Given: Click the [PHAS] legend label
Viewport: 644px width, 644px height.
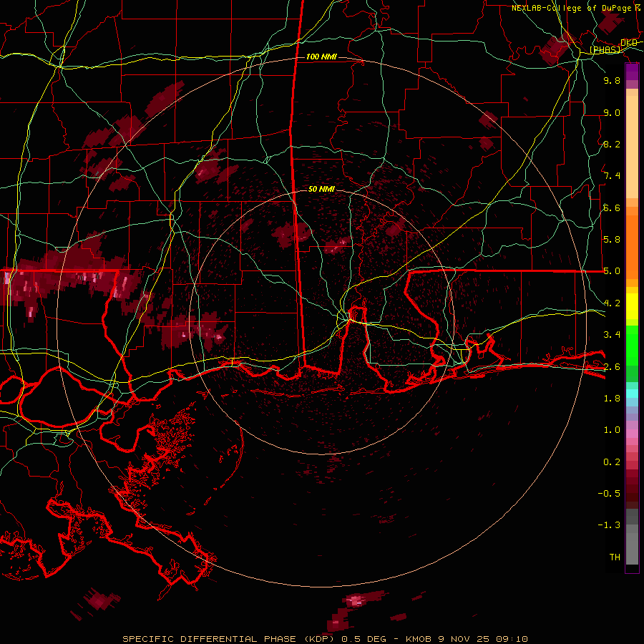Looking at the screenshot, I should [x=605, y=50].
